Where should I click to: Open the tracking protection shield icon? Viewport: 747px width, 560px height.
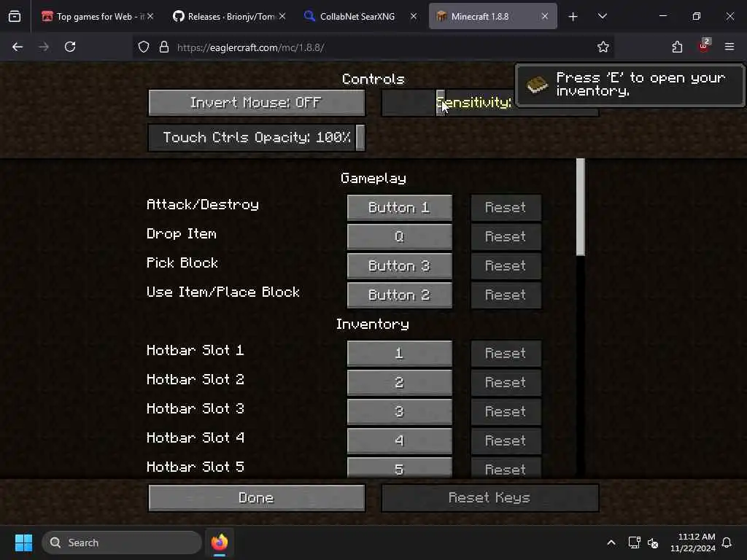pyautogui.click(x=144, y=47)
